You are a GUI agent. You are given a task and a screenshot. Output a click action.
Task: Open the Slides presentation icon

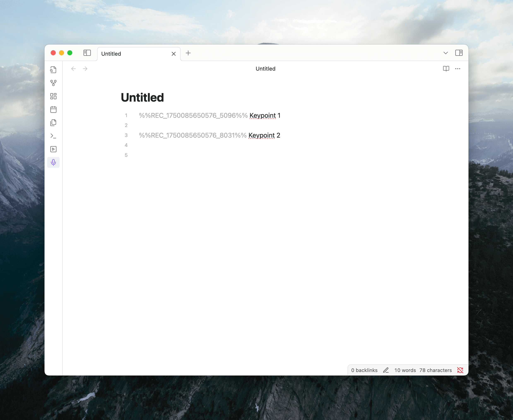pyautogui.click(x=53, y=149)
